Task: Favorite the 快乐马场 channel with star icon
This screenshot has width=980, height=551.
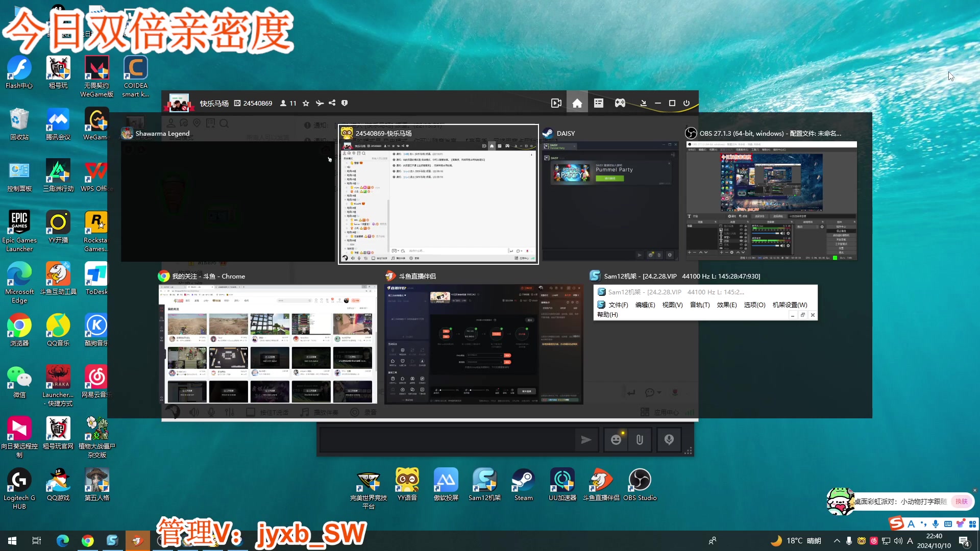Action: 306,103
